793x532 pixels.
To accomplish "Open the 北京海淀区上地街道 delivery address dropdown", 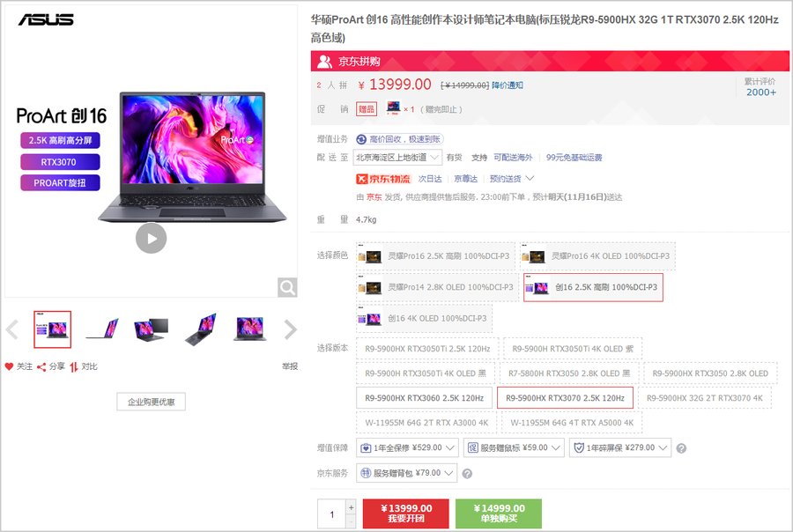I will click(x=397, y=158).
